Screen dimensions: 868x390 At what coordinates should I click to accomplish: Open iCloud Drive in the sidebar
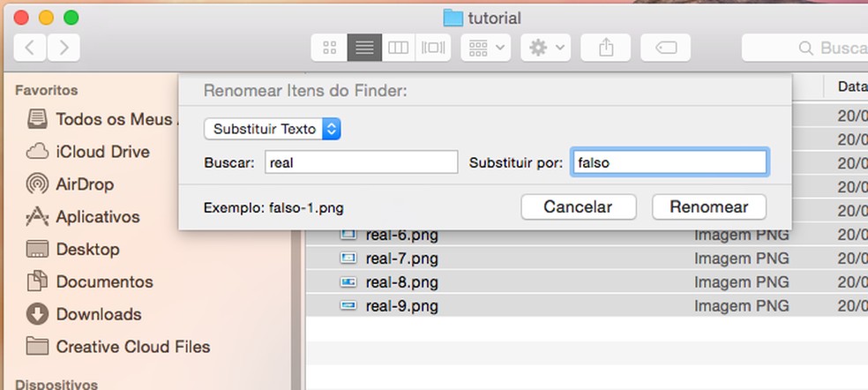(x=88, y=152)
